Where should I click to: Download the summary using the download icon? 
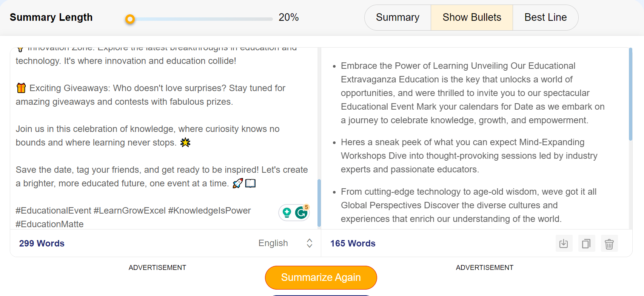[564, 243]
